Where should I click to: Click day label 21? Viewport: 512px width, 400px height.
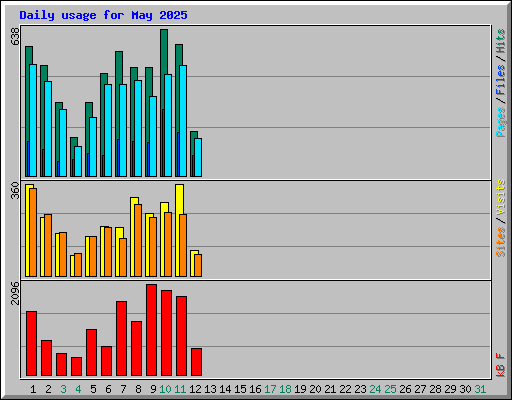(x=330, y=389)
